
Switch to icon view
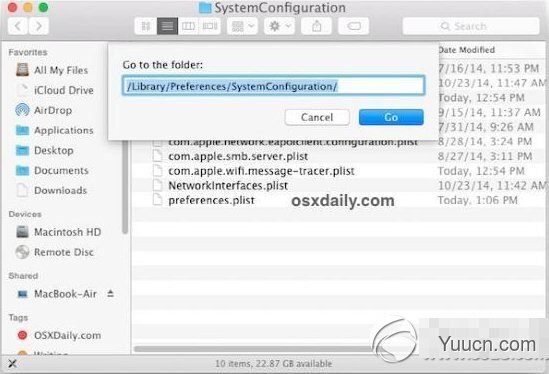click(x=146, y=26)
